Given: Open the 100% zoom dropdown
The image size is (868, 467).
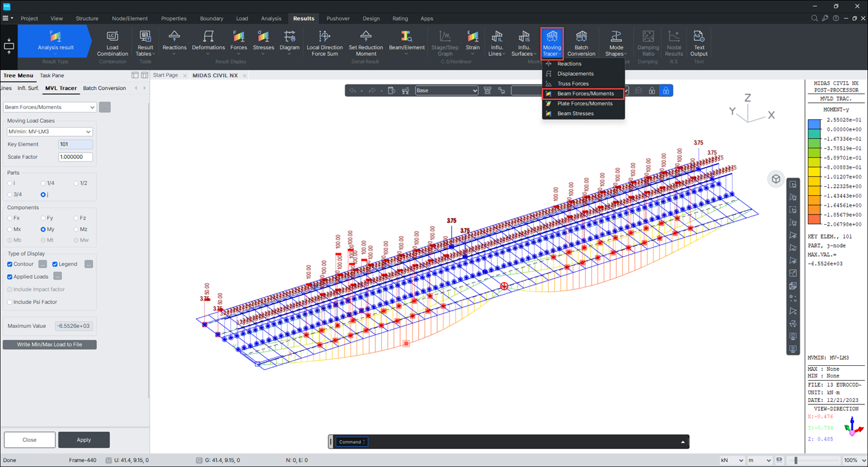Looking at the screenshot, I should pos(854,460).
